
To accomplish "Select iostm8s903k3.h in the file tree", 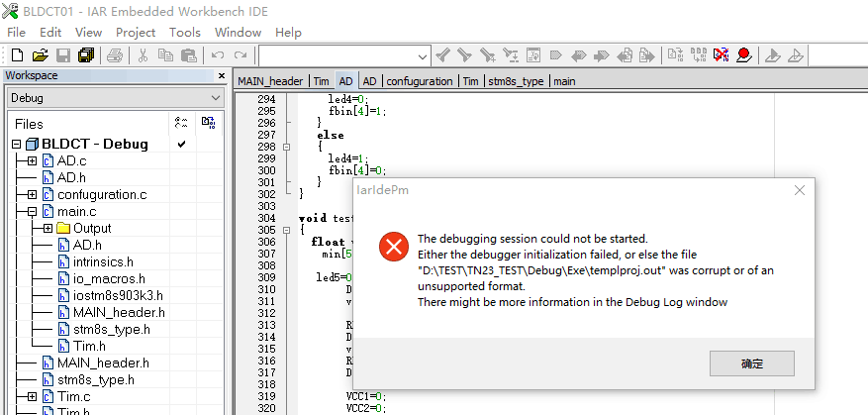I will [118, 295].
